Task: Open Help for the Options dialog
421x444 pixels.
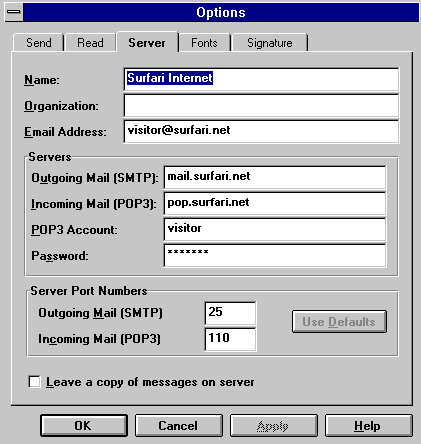Action: (x=368, y=426)
